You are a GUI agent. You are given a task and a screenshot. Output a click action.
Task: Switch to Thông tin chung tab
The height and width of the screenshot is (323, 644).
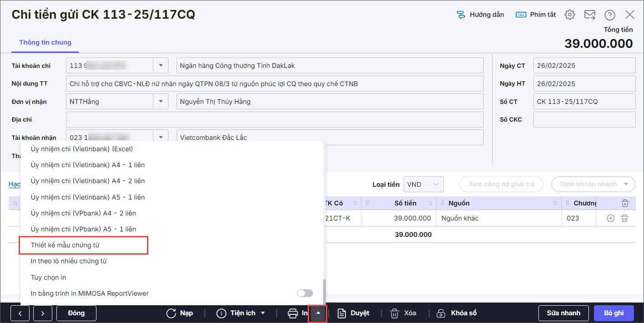pyautogui.click(x=45, y=42)
